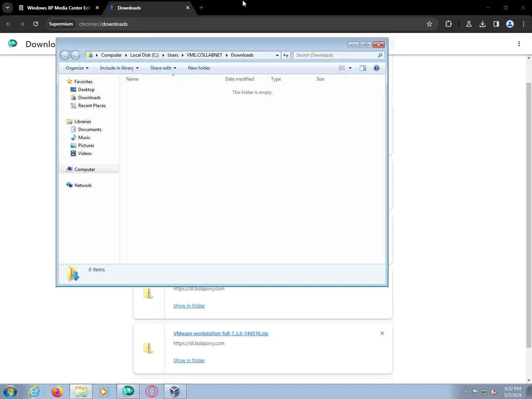Open the Opera icon on the taskbar
The width and height of the screenshot is (532, 399).
(x=152, y=391)
